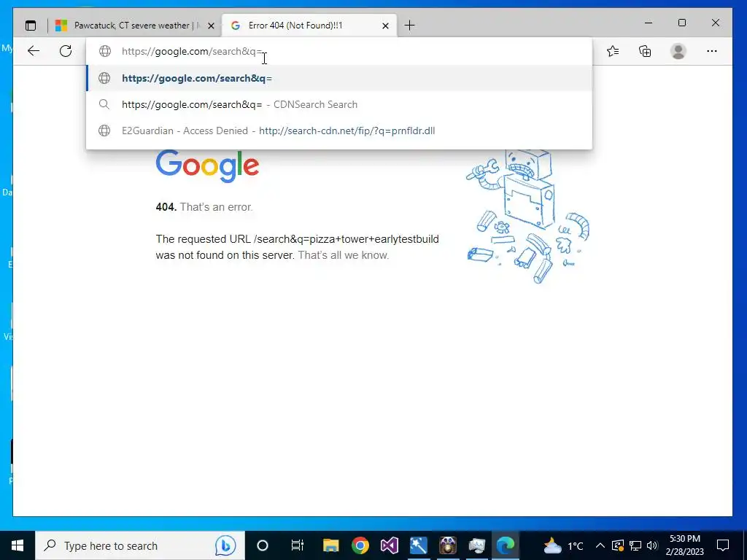Click the globe icon in address bar
Viewport: 747px width, 560px height.
tap(105, 51)
